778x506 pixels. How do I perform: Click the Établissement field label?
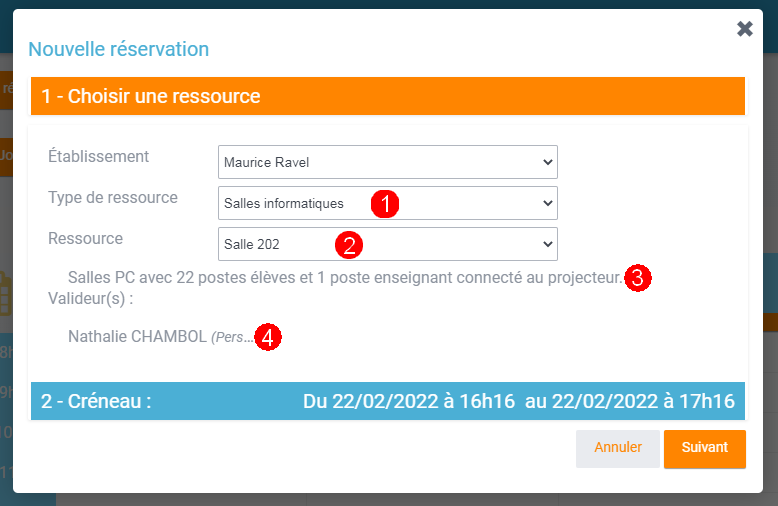(98, 156)
